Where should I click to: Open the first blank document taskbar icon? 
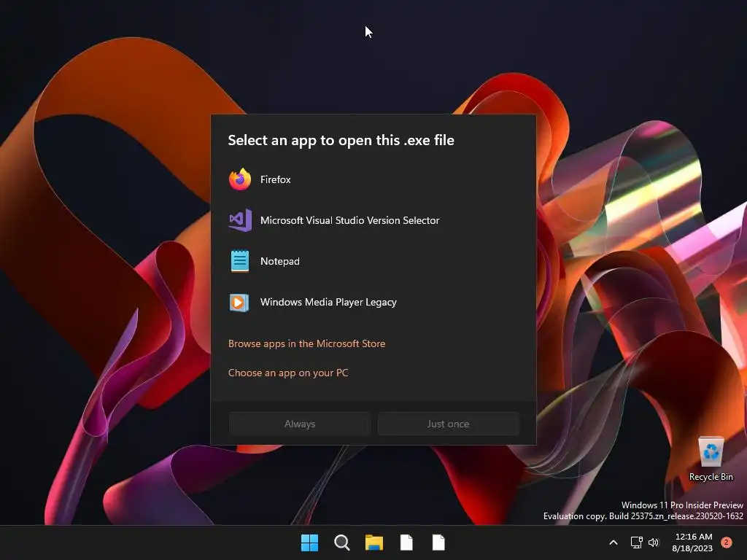pyautogui.click(x=406, y=542)
